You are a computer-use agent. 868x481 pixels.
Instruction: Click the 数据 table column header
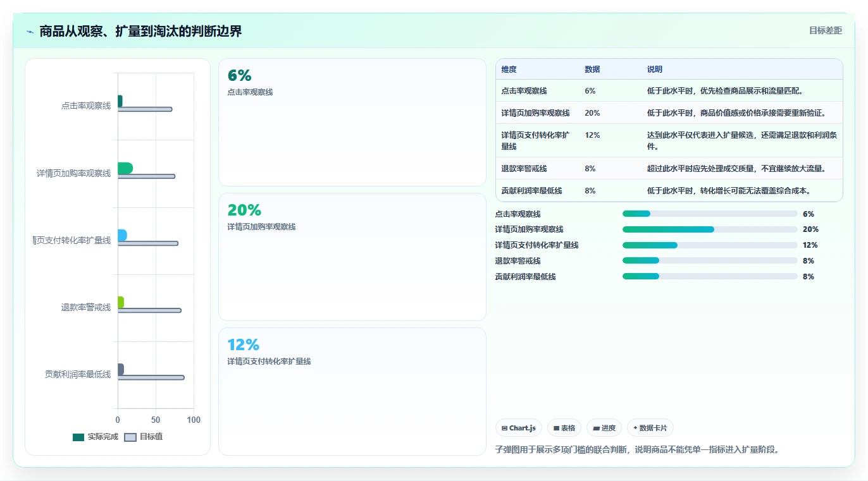[x=593, y=70]
